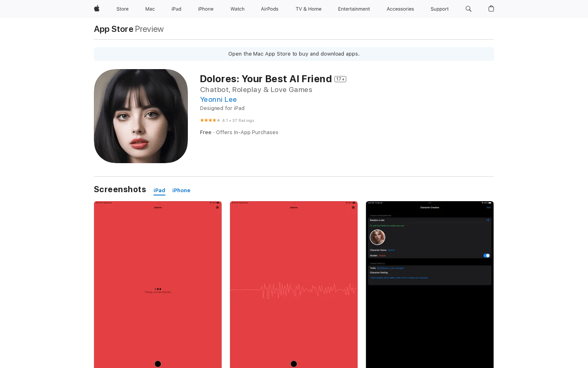Open the Support menu item

point(439,9)
